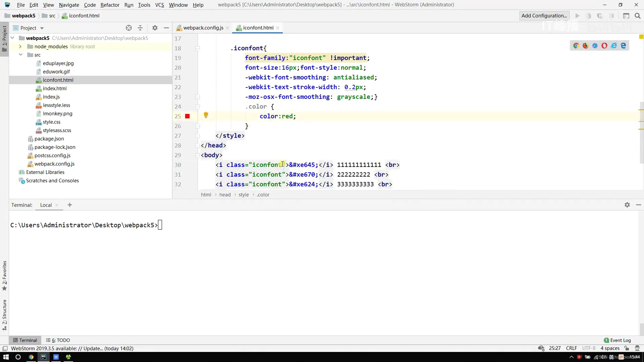This screenshot has width=644, height=362.
Task: Open package.json in project tree
Action: pos(49,139)
